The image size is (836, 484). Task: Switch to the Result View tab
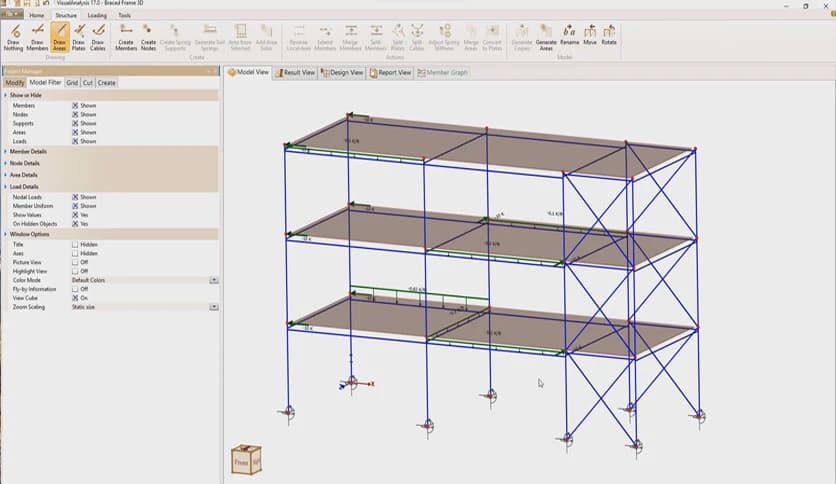coord(295,72)
